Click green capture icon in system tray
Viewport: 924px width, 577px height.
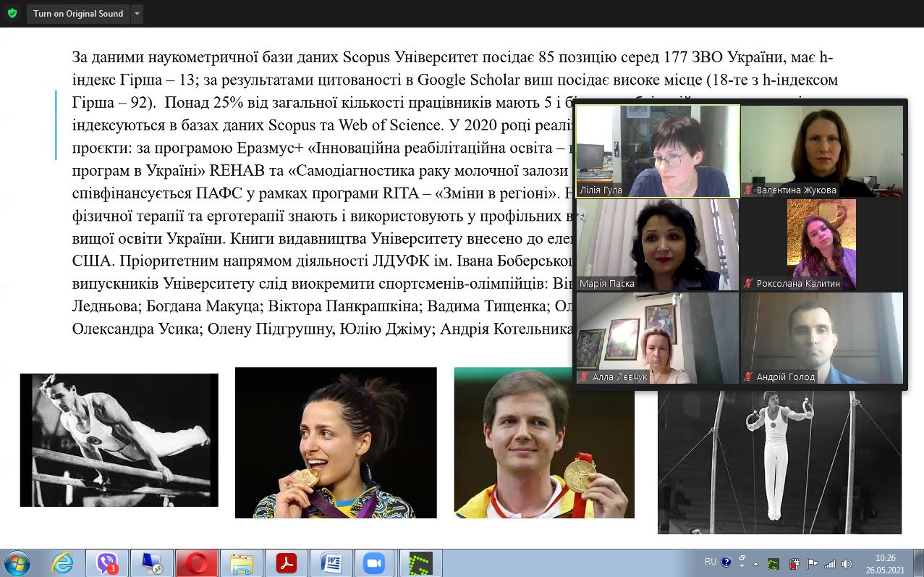[773, 563]
